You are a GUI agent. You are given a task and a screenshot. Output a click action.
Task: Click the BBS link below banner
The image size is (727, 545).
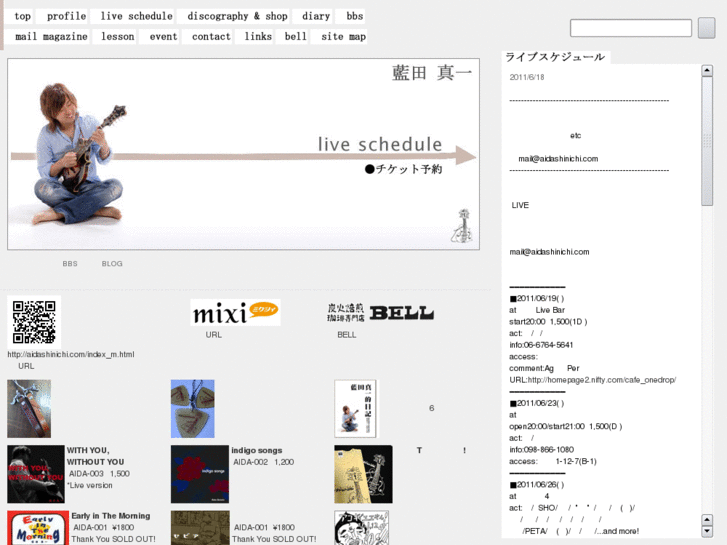[70, 263]
